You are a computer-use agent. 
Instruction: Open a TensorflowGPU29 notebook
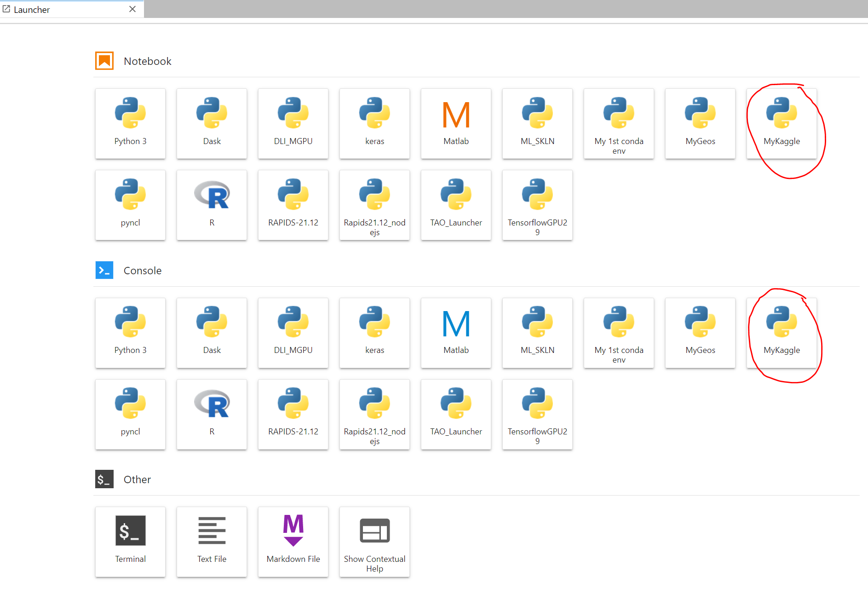(537, 205)
